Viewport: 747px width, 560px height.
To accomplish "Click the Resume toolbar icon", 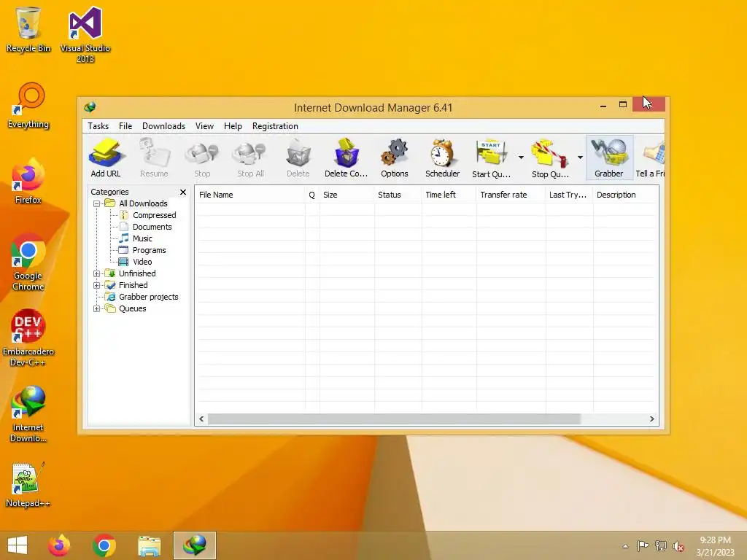I will [154, 158].
